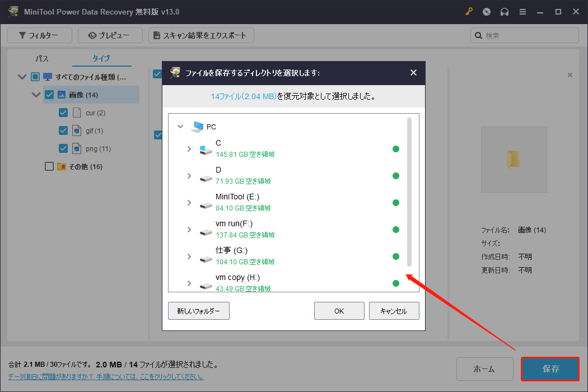Open the フィルター tool

tap(39, 35)
